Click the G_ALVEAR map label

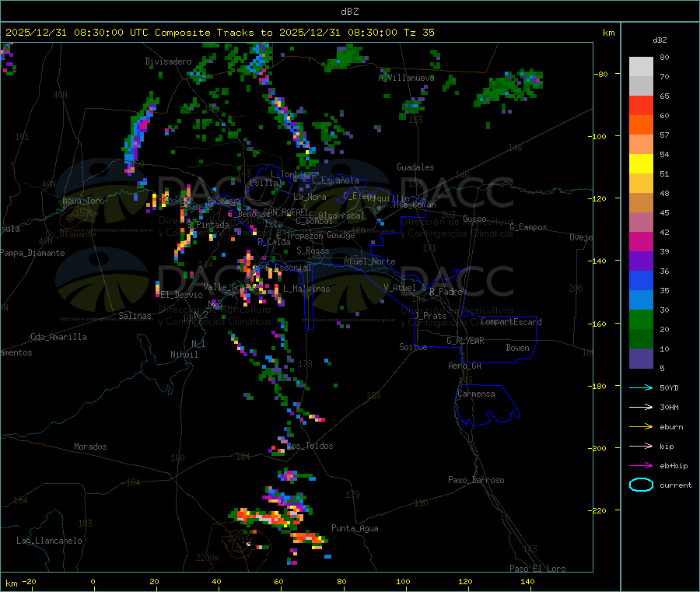coord(465,341)
